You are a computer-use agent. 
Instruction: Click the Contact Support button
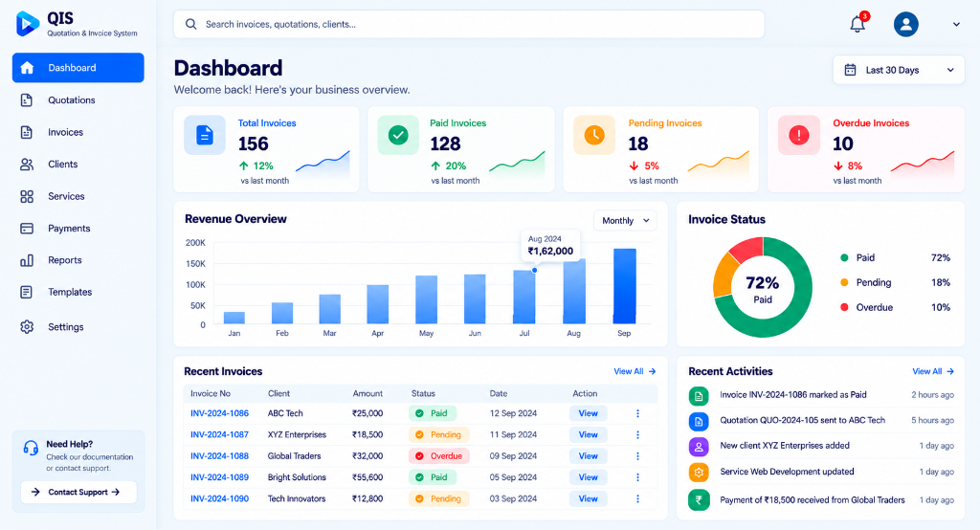(x=78, y=492)
